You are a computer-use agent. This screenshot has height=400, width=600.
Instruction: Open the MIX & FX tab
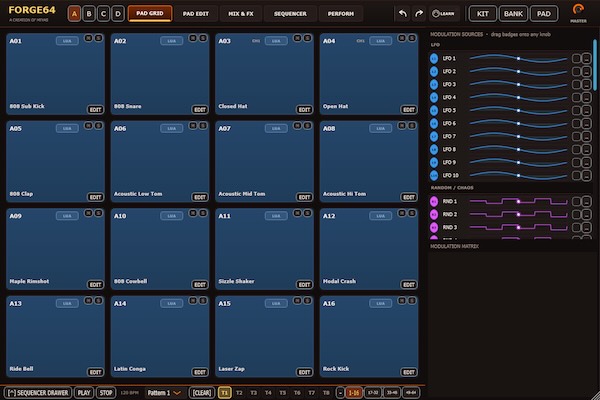pos(241,14)
